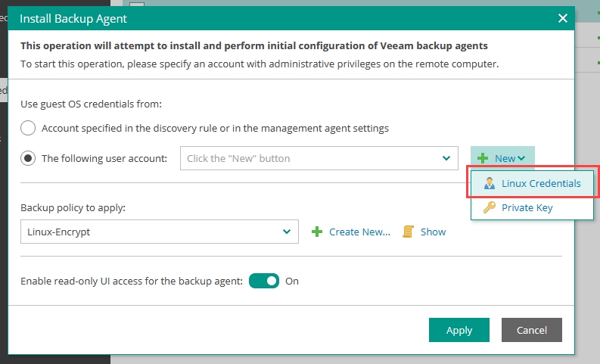600x364 pixels.
Task: Click the scroll icon beside Show
Action: [x=409, y=232]
